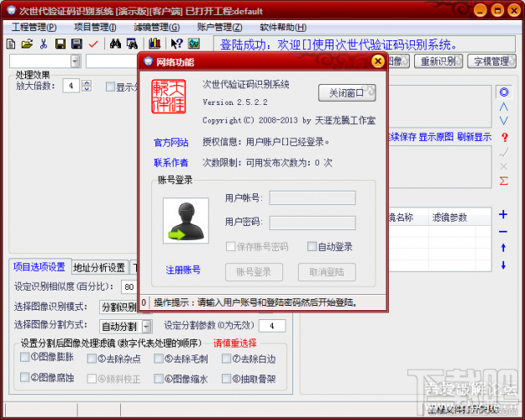Toggle the 保存账号密码 checkbox

coord(230,246)
